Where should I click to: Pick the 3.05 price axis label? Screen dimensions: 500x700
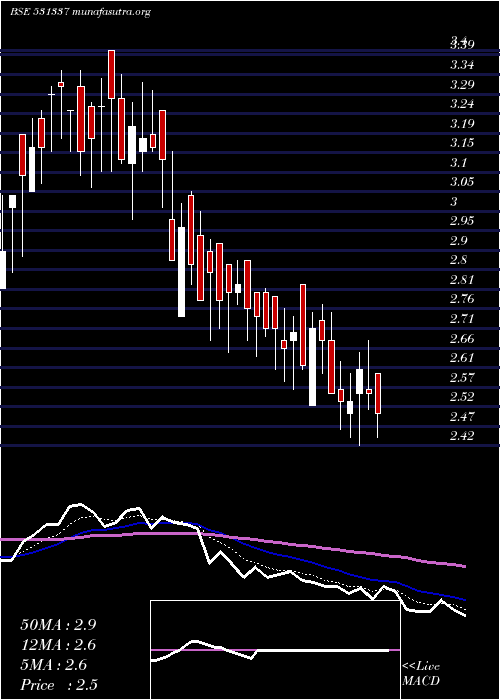pyautogui.click(x=462, y=182)
